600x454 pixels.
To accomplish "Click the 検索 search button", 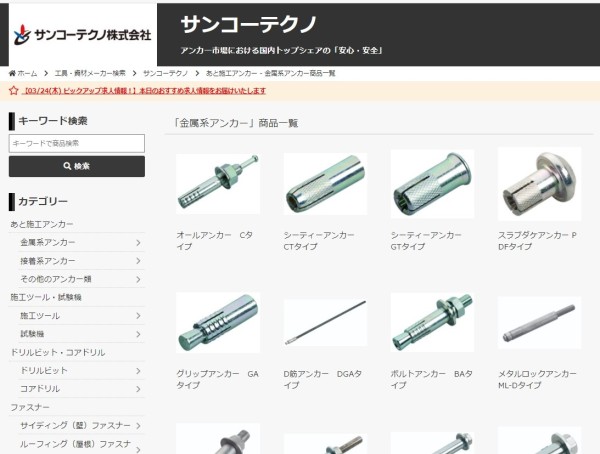I will [x=77, y=166].
